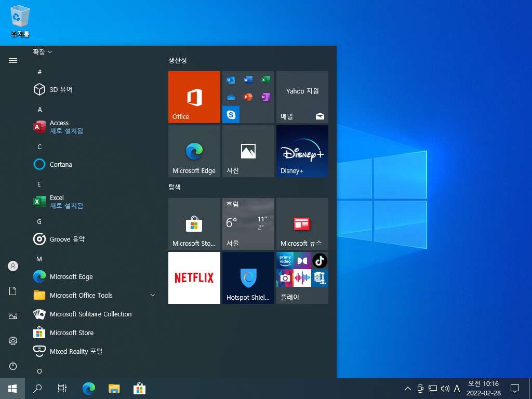Expand the Start menu hamburger navigation

13,60
